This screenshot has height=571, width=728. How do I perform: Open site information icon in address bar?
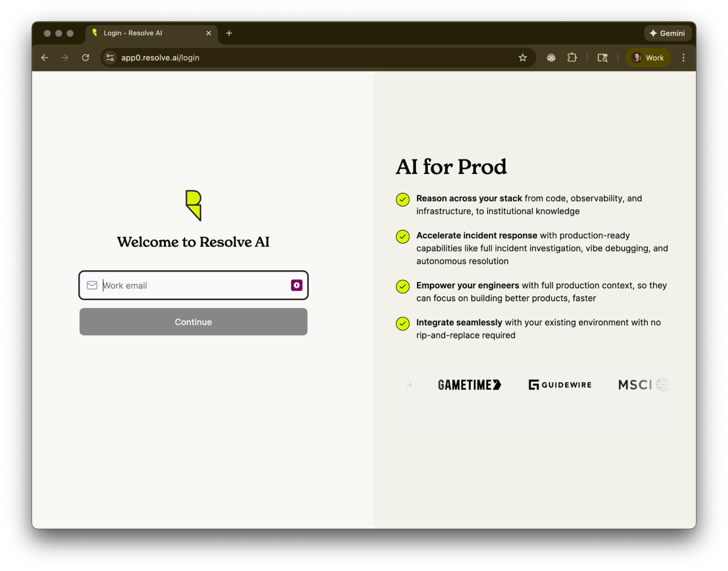[x=110, y=58]
